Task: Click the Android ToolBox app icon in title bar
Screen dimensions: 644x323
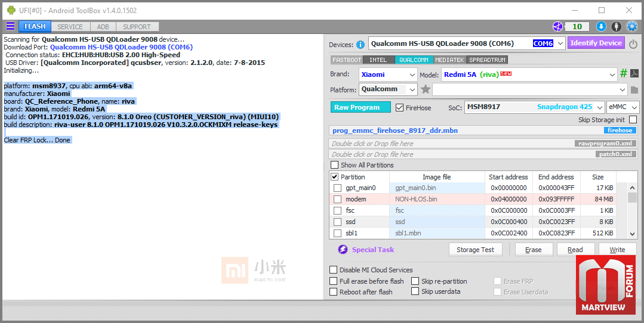Action: point(11,10)
